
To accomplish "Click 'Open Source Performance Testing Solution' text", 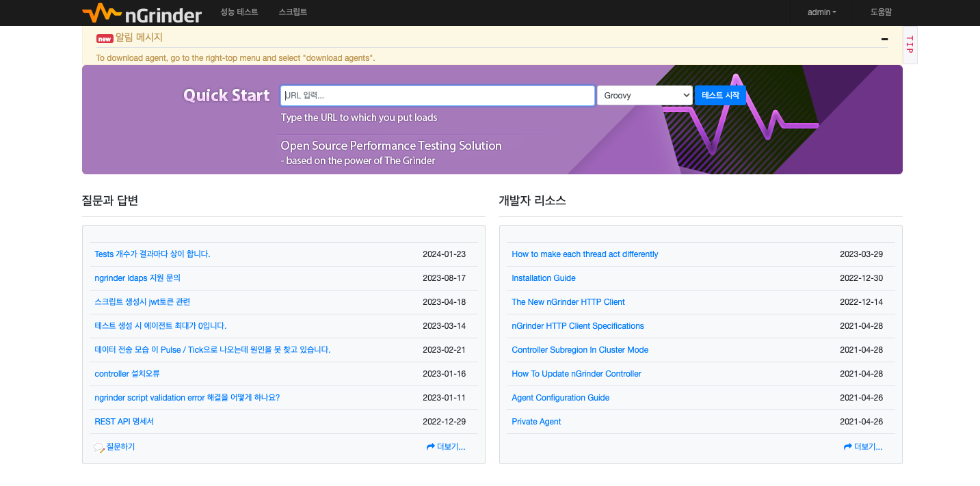I will [x=391, y=146].
